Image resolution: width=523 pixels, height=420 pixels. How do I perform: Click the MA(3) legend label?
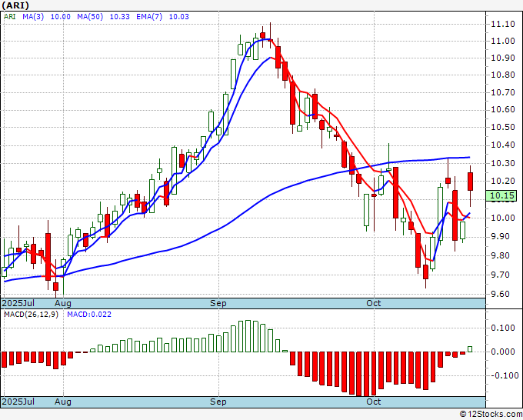pos(33,17)
